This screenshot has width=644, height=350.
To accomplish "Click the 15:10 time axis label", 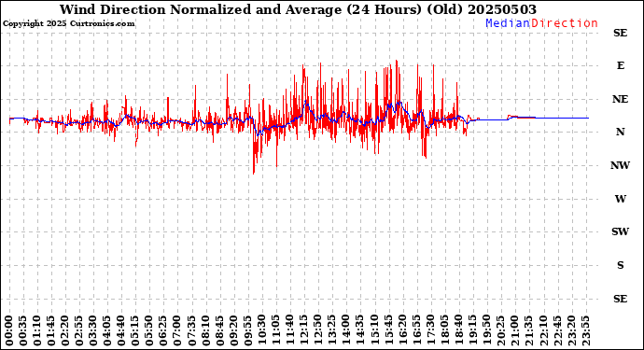I will [373, 330].
